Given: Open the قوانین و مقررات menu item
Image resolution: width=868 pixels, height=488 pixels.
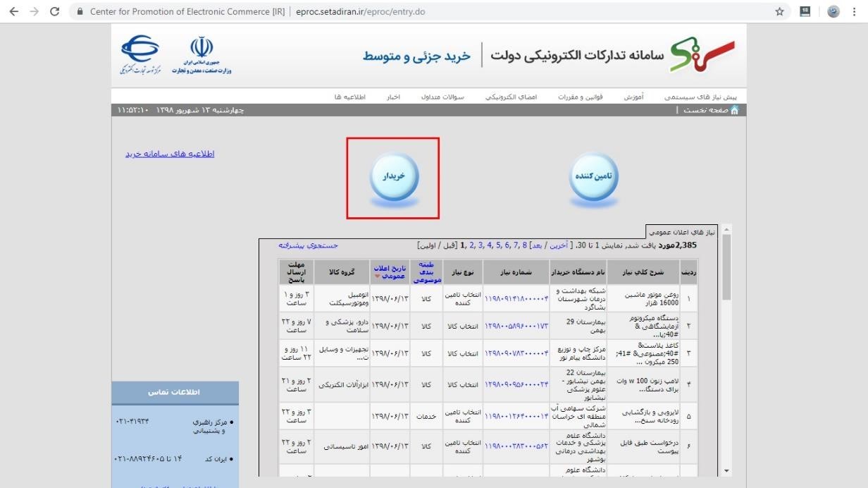Looking at the screenshot, I should coord(580,97).
